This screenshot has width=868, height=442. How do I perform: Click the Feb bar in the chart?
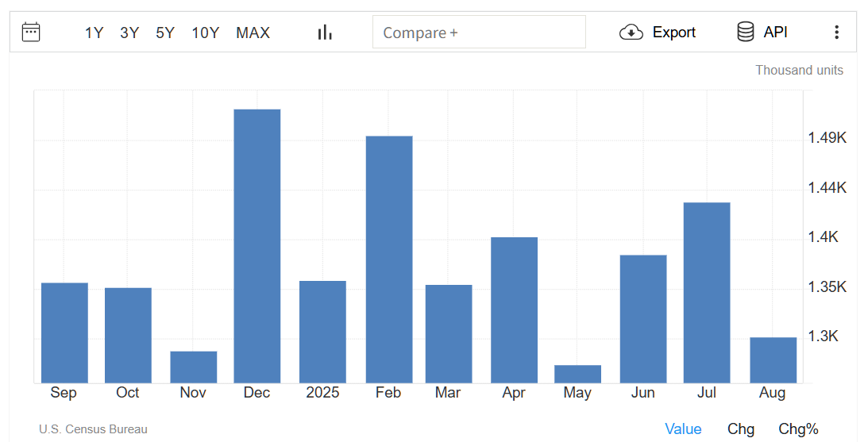(x=389, y=259)
